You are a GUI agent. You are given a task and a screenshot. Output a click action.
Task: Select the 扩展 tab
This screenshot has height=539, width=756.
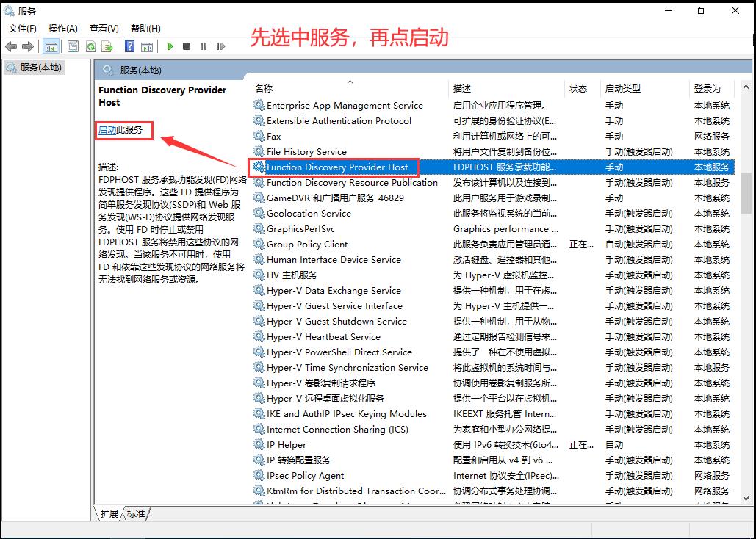point(110,514)
